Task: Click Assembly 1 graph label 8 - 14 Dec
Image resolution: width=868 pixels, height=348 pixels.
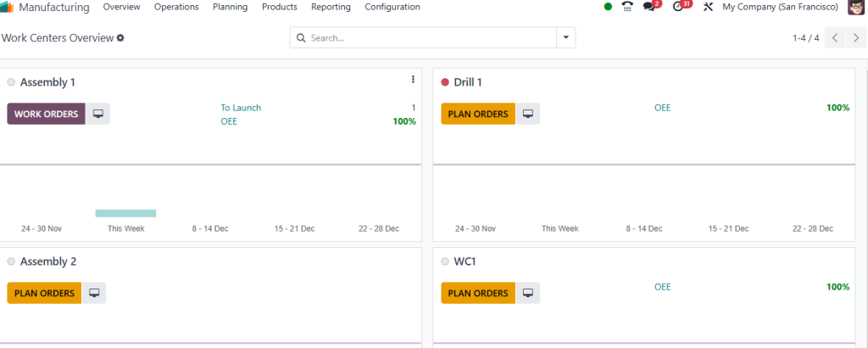Action: tap(210, 229)
